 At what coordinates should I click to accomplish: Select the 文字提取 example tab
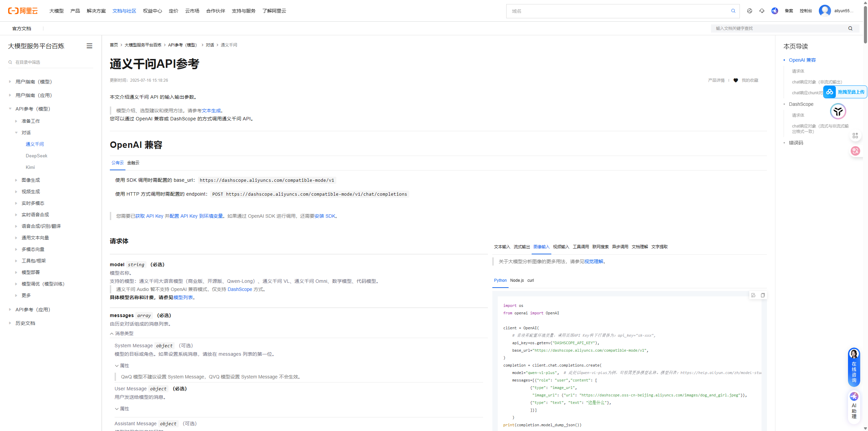pos(659,247)
